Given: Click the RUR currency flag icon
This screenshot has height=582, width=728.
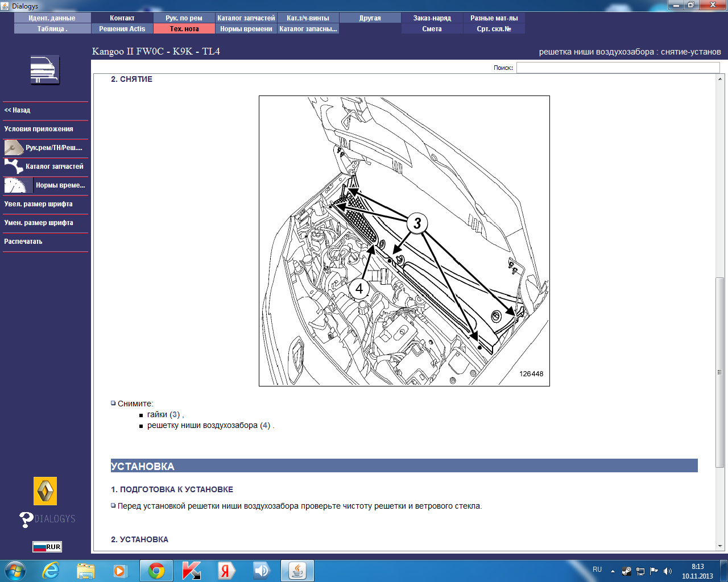Looking at the screenshot, I should click(x=47, y=547).
